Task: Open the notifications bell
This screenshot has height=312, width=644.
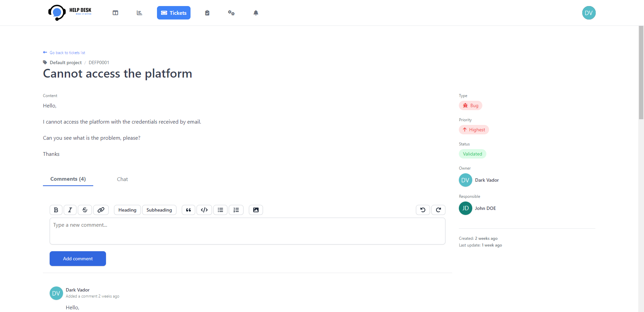Action: tap(256, 13)
